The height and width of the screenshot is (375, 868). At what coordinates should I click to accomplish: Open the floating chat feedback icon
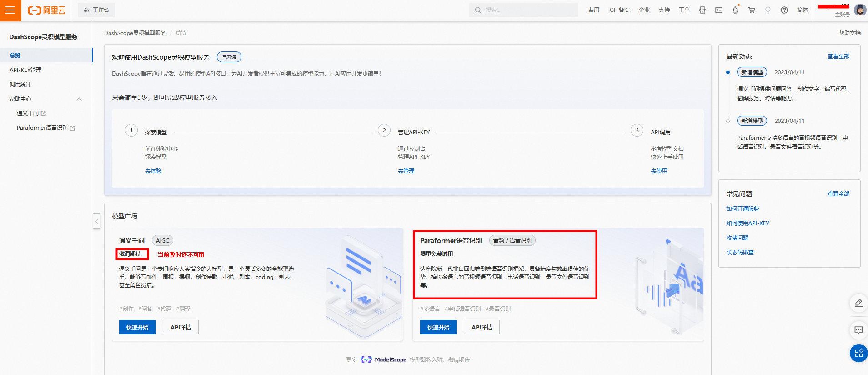(x=858, y=330)
